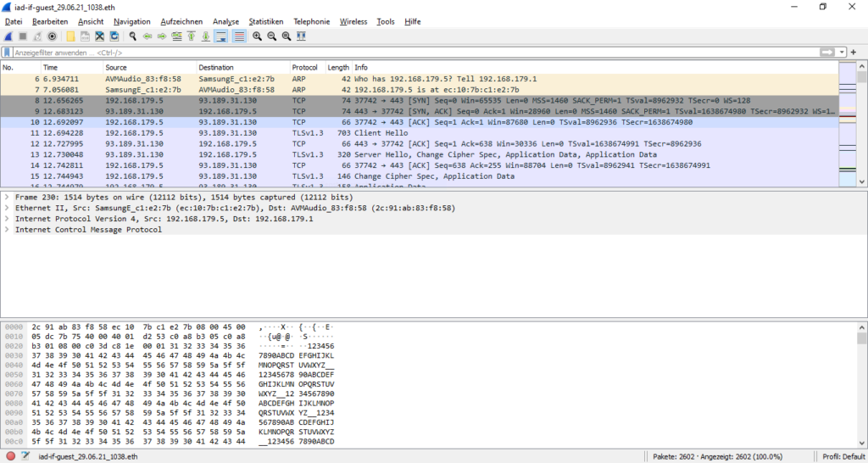Click the Profil: Default status bar entry
Image resolution: width=868 pixels, height=463 pixels.
[843, 457]
